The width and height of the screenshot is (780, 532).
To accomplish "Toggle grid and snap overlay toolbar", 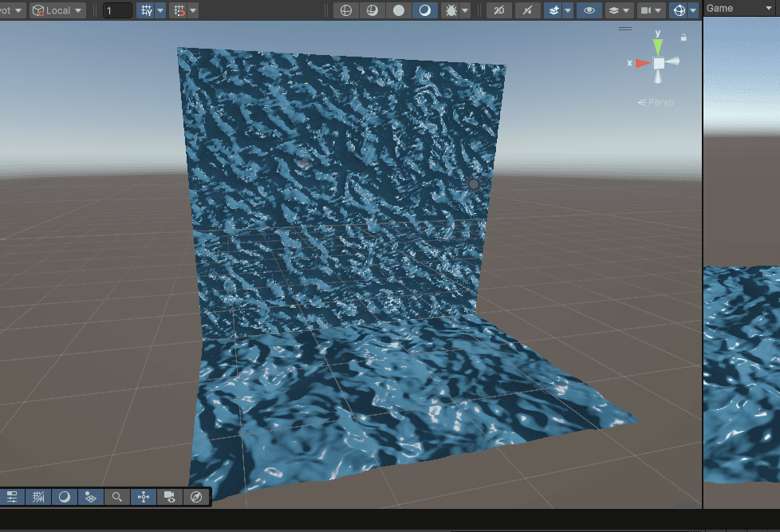I will pyautogui.click(x=38, y=497).
